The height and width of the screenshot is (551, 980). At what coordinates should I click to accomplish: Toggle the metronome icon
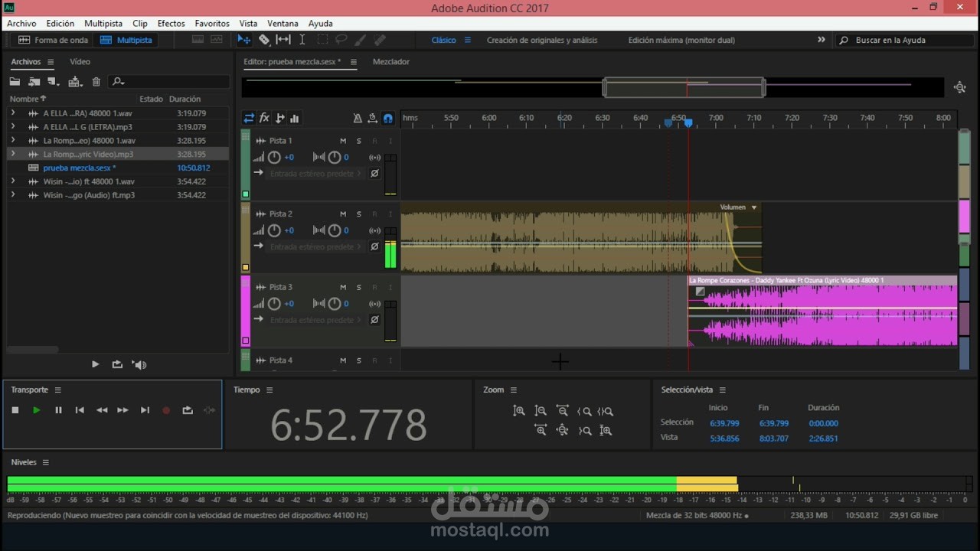click(358, 118)
